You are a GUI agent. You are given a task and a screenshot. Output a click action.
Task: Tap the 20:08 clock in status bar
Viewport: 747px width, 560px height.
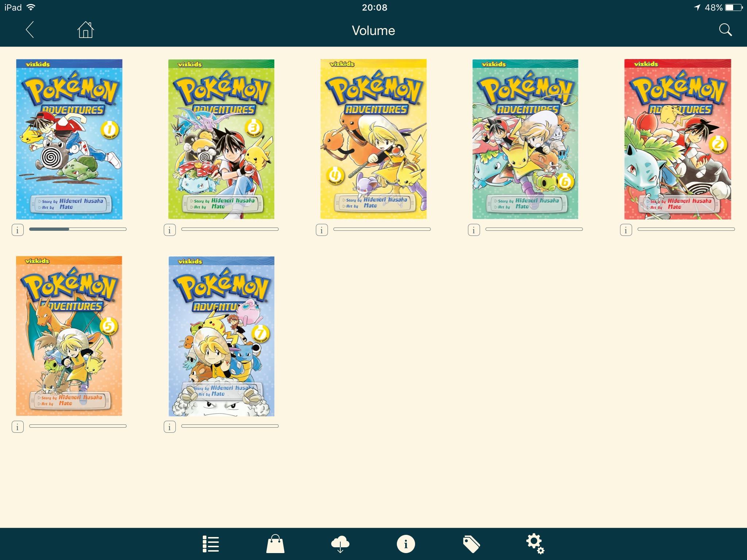point(375,8)
